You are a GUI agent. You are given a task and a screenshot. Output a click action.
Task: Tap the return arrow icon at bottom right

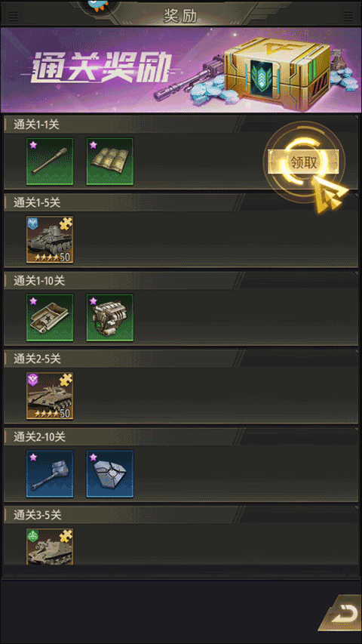click(342, 613)
